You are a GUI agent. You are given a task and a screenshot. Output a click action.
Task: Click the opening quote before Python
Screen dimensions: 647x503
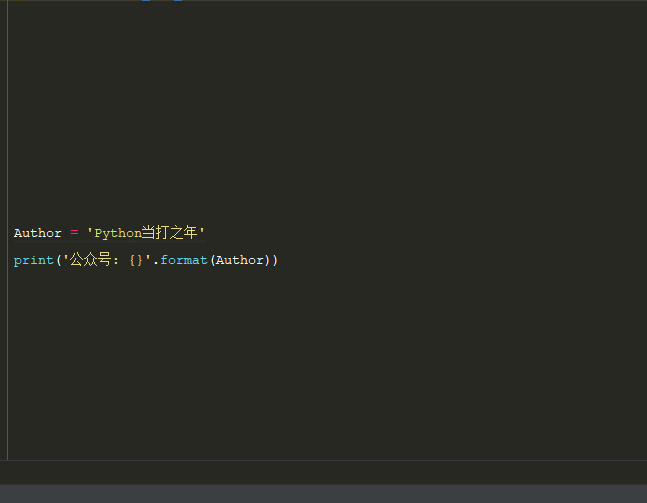point(90,230)
